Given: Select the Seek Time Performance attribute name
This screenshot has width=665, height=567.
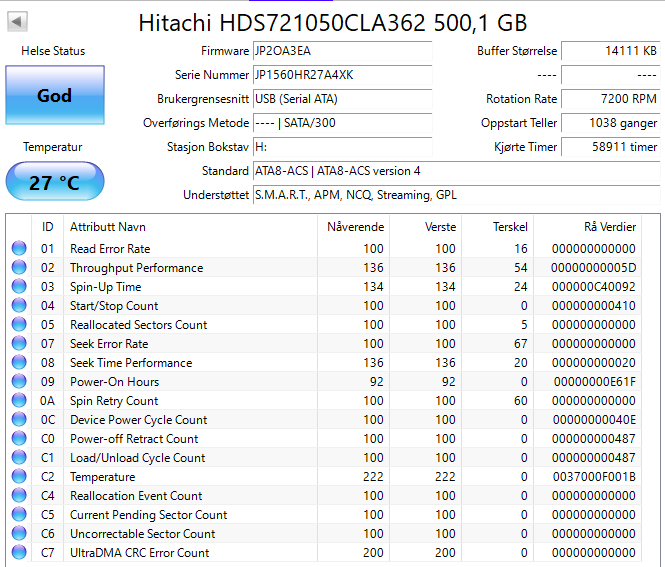Looking at the screenshot, I should pos(131,363).
